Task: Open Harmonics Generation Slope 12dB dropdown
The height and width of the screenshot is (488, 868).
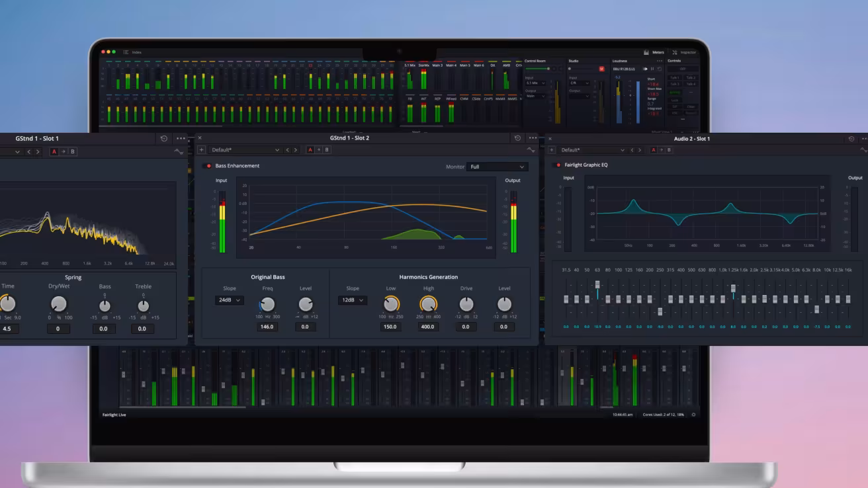Action: 352,300
